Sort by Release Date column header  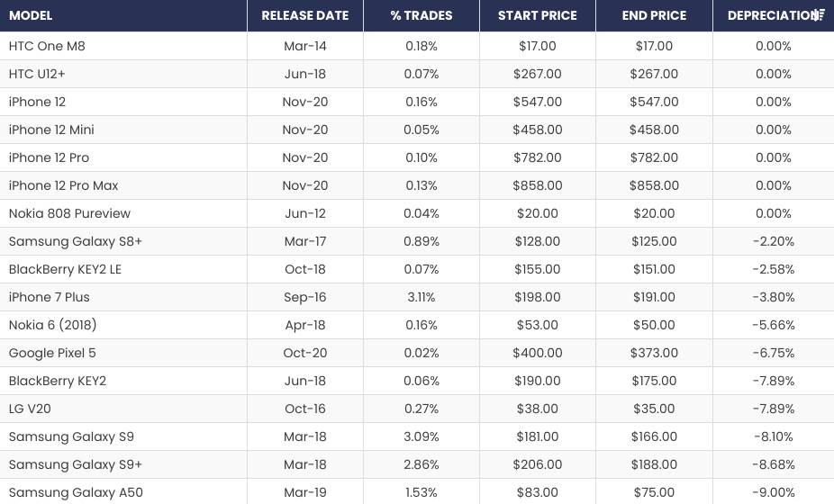(x=305, y=15)
